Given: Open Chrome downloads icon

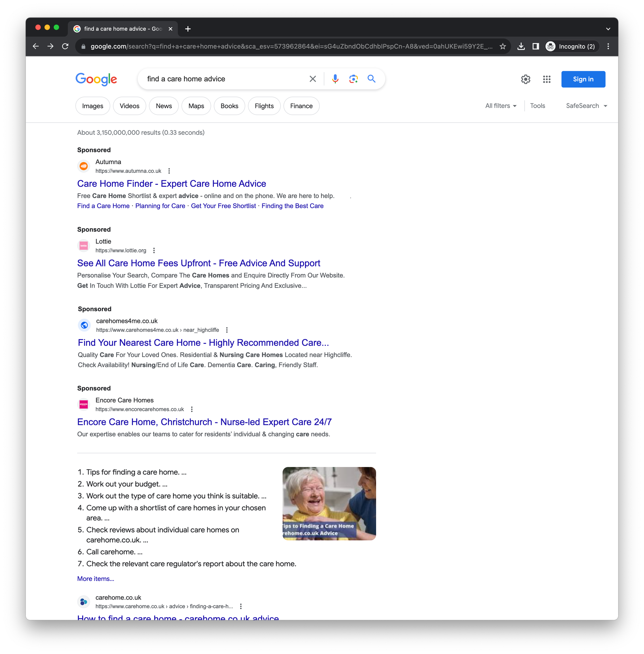Looking at the screenshot, I should click(x=521, y=46).
